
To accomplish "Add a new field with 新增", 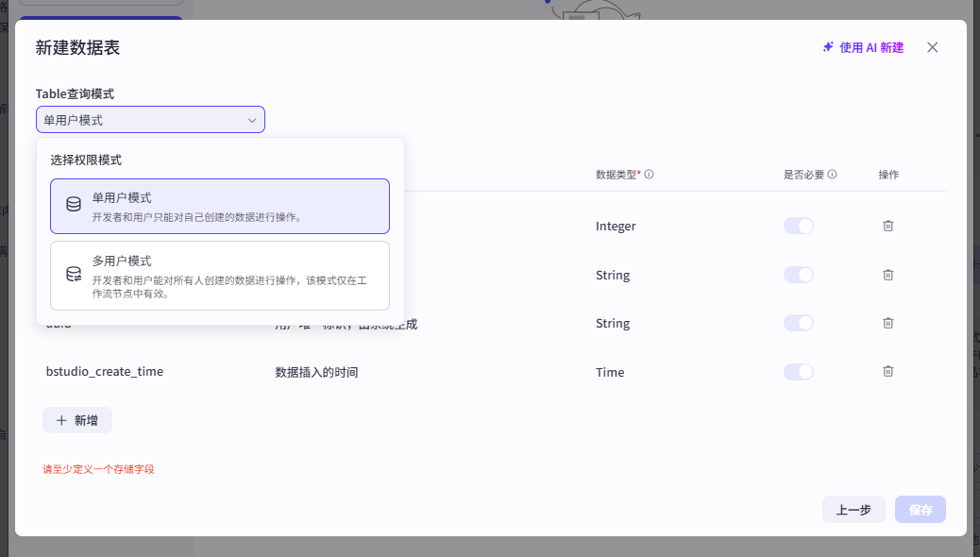I will pyautogui.click(x=77, y=420).
